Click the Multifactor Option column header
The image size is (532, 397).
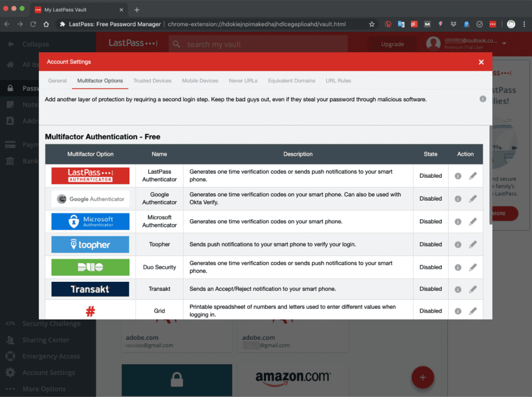(90, 154)
